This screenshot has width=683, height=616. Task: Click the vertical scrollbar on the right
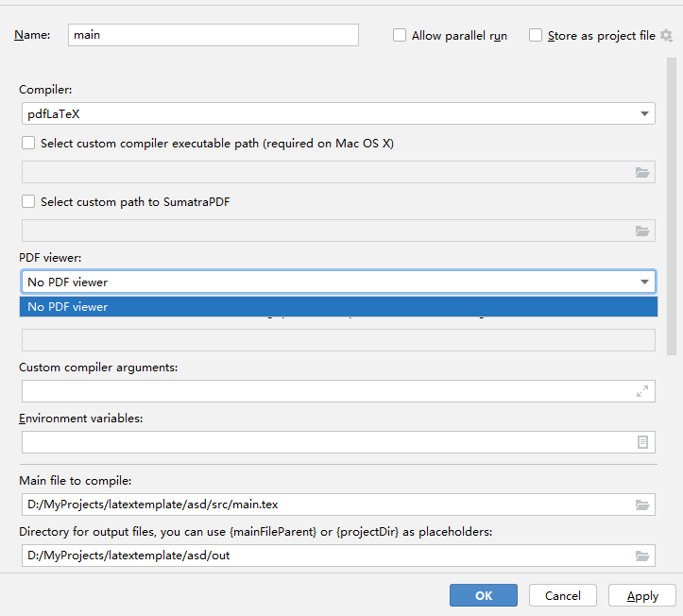tap(672, 207)
